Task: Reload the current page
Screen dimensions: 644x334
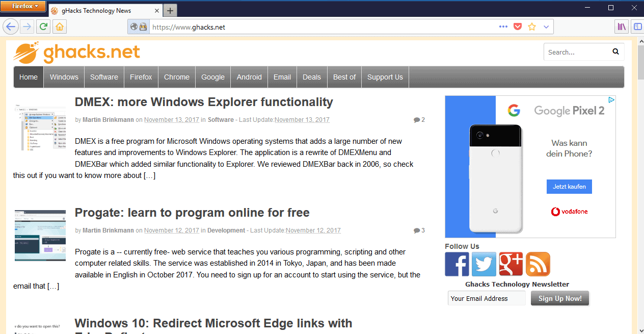Action: pyautogui.click(x=43, y=26)
